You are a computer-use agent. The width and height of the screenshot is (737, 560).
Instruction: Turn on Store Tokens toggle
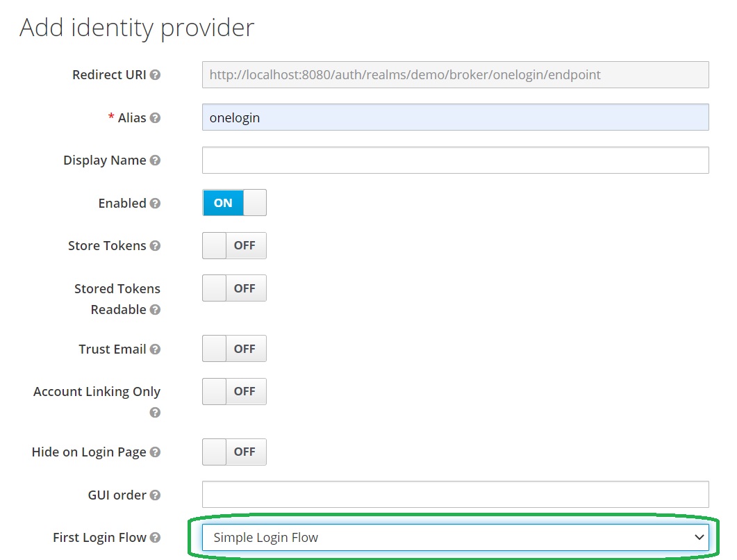(x=234, y=246)
